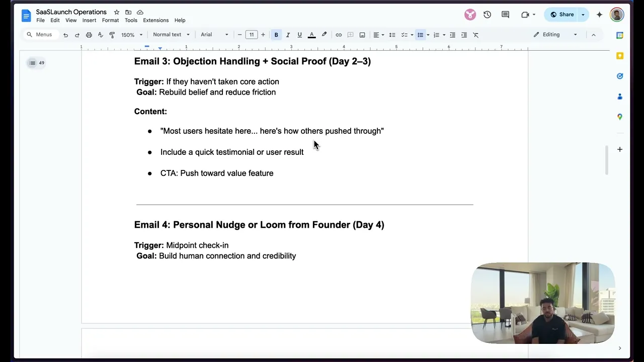Move document using folder icon

tap(128, 12)
